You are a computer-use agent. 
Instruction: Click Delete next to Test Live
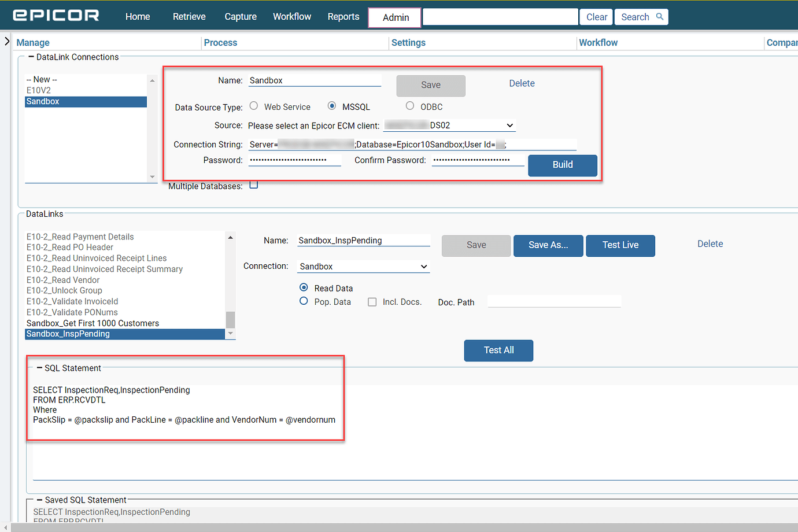[x=710, y=243]
